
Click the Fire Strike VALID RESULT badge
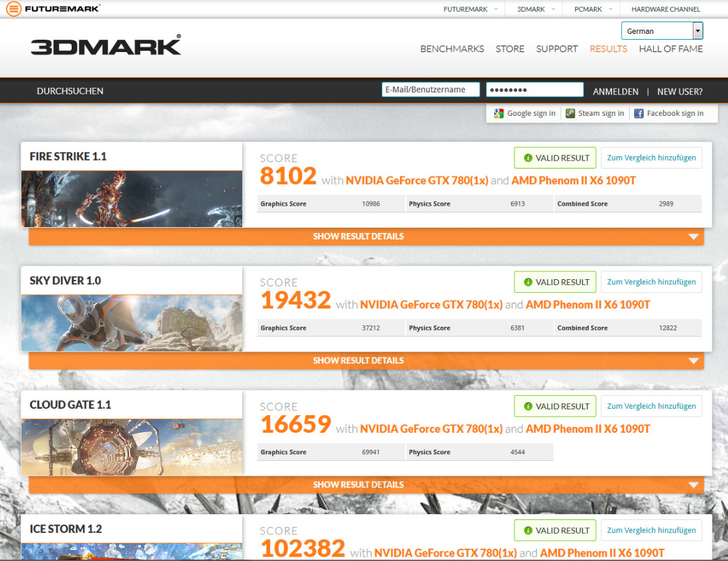(555, 157)
